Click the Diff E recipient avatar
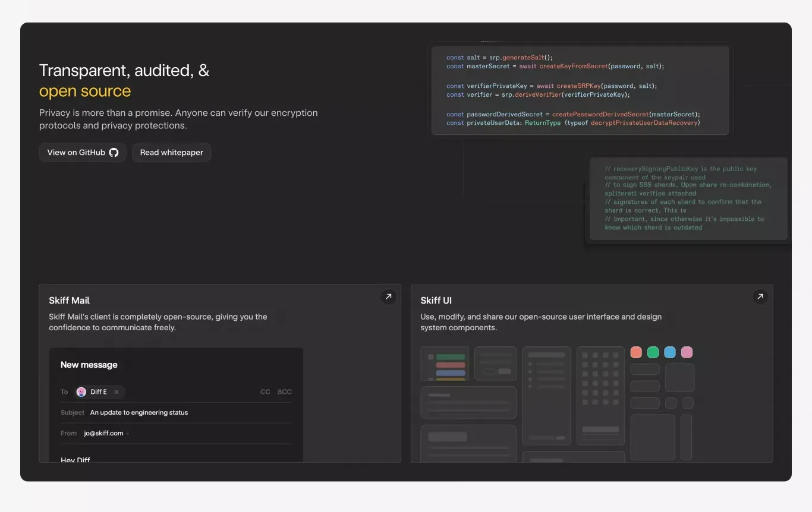The image size is (812, 512). [81, 392]
